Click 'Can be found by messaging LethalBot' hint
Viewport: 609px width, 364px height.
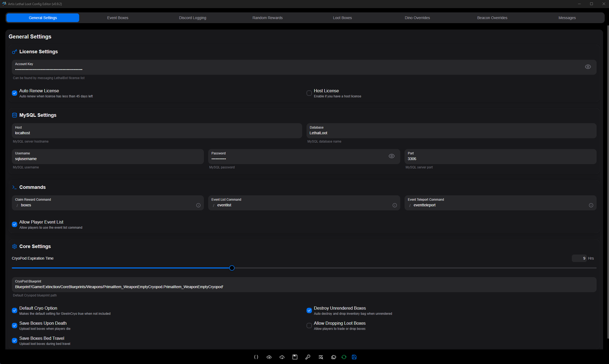(x=49, y=78)
